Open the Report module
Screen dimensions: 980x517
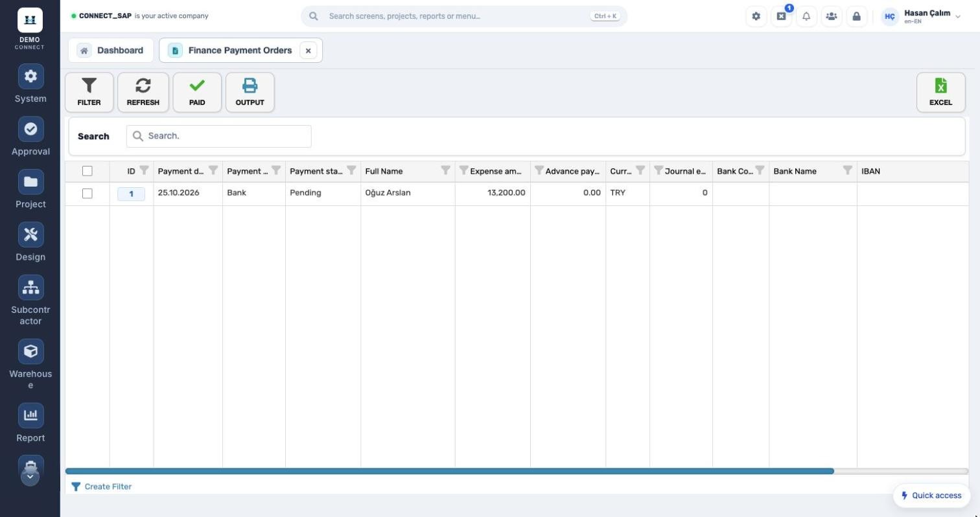click(30, 423)
